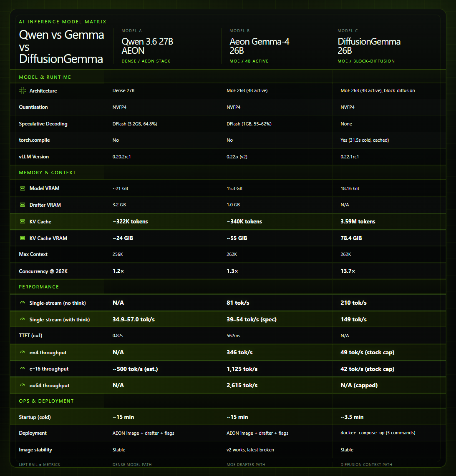Viewport: 456px width, 476px height.
Task: Click the '2,615 tok/s' c=64 value
Action: 242,385
